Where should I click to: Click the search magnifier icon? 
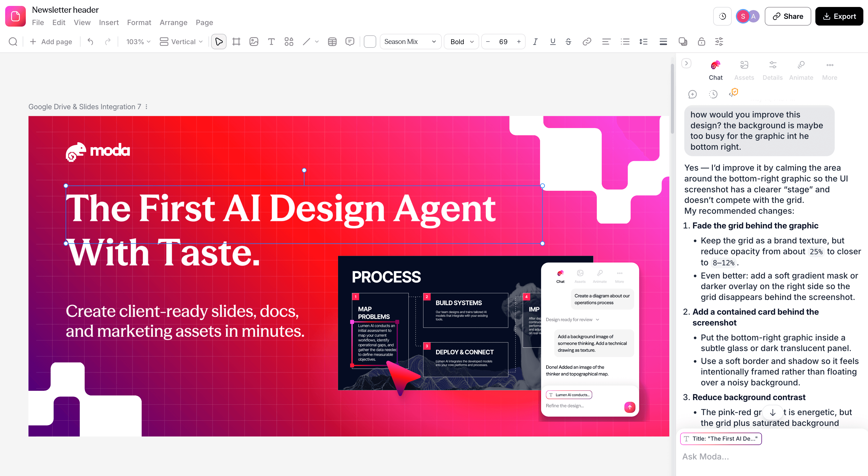(x=13, y=42)
